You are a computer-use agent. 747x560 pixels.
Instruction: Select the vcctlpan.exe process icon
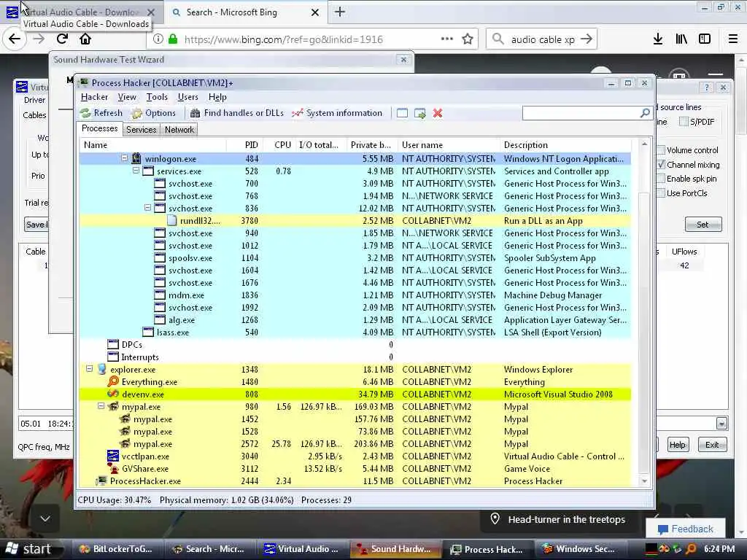113,456
